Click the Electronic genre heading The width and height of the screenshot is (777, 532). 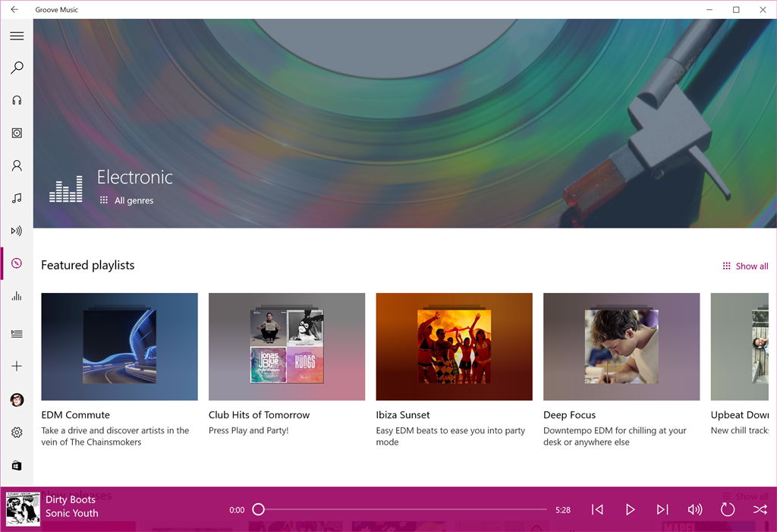click(135, 177)
